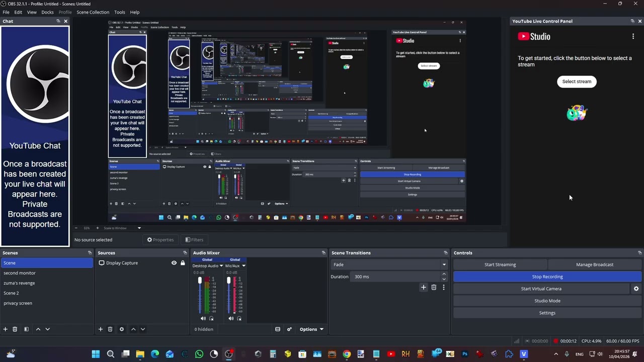This screenshot has height=362, width=644.
Task: Decrease transition duration stepper down
Action: 444,279
